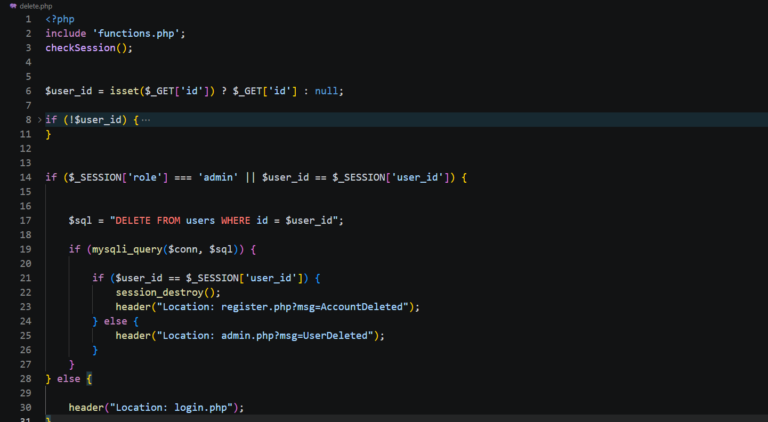Click the opening <?php tag
Image resolution: width=768 pixels, height=422 pixels.
(58, 19)
